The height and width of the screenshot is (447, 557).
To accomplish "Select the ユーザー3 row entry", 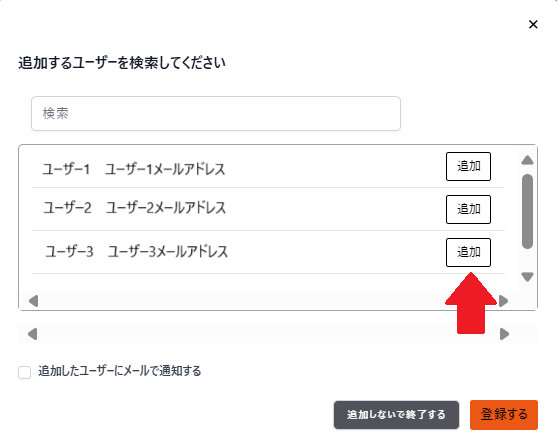I will point(268,252).
